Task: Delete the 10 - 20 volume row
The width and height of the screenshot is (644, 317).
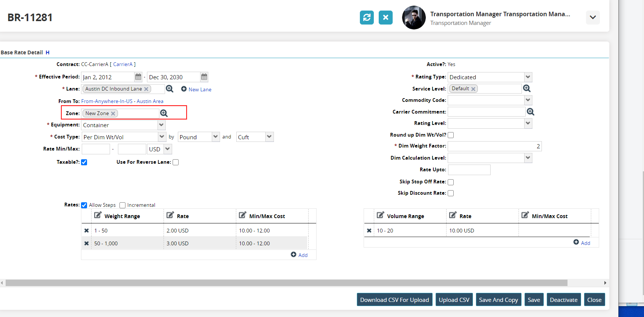Action: [x=369, y=231]
